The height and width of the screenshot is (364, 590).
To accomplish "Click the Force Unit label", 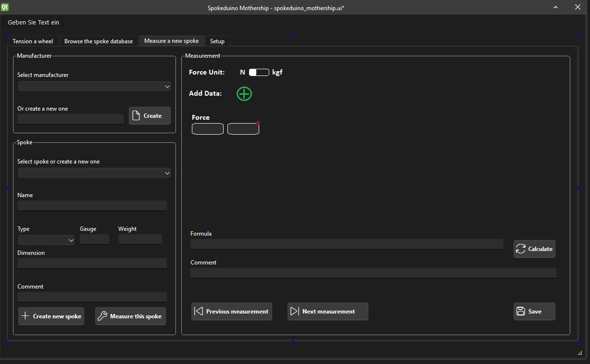I will pos(207,72).
